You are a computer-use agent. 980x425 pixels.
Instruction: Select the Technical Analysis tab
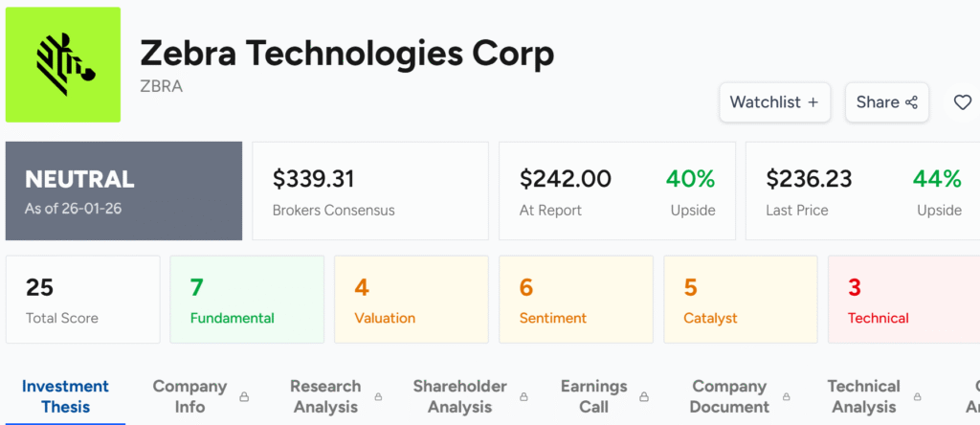pos(863,396)
